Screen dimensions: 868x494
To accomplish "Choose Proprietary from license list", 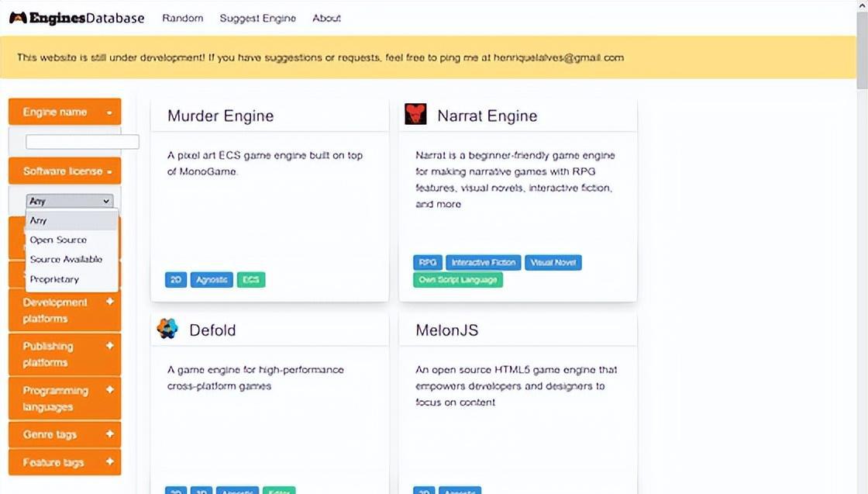I will click(x=71, y=279).
